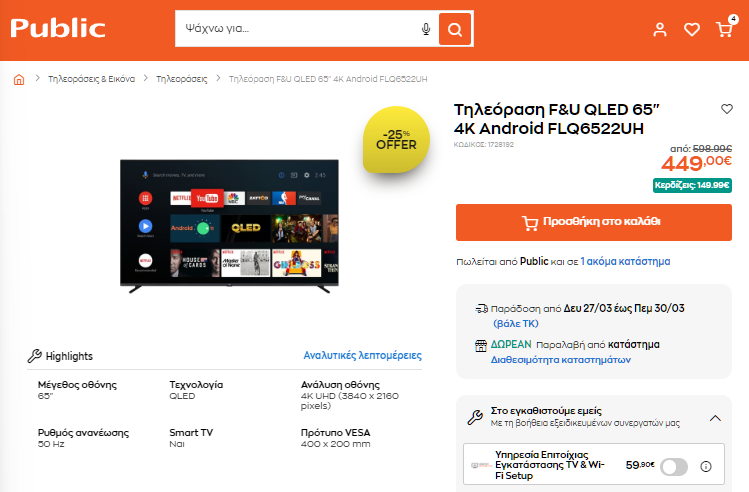This screenshot has height=492, width=749.
Task: Select 'Τηλεοράσεις & Εικόνα' breadcrumb
Action: [91, 79]
